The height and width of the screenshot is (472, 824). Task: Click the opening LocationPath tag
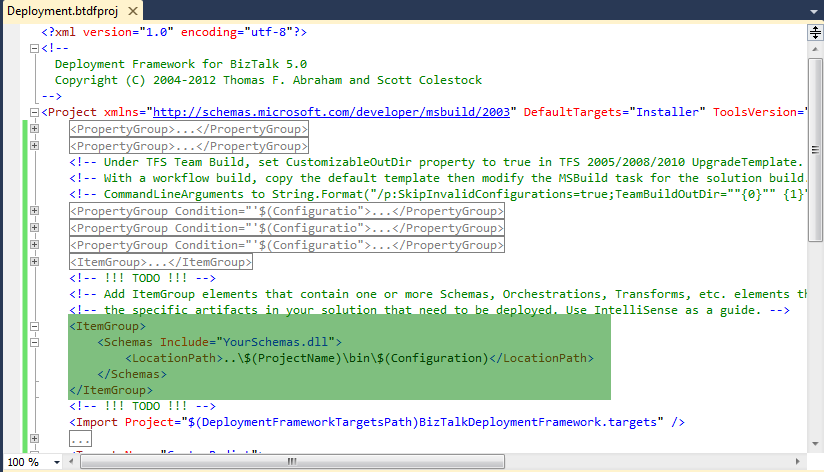174,358
